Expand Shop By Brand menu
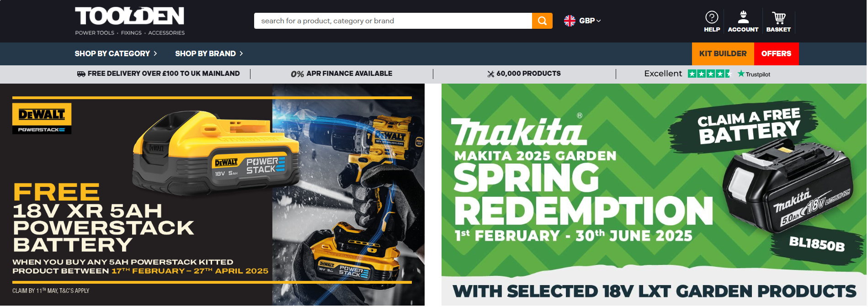Image resolution: width=868 pixels, height=307 pixels. (x=209, y=54)
